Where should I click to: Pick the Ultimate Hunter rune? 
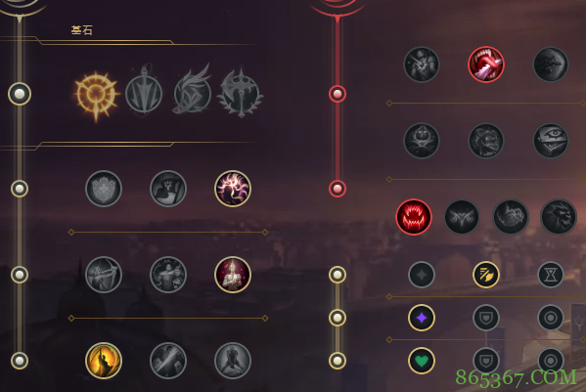coord(559,217)
